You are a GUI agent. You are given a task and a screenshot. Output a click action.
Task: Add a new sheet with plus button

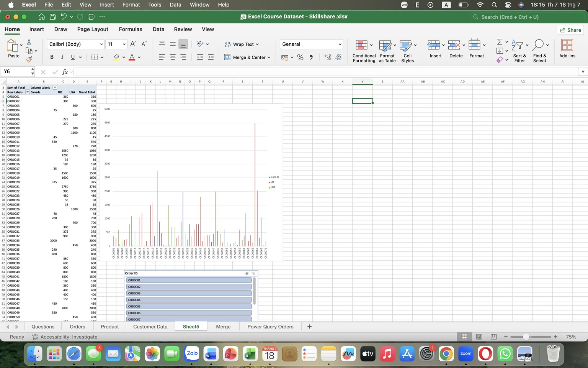309,327
